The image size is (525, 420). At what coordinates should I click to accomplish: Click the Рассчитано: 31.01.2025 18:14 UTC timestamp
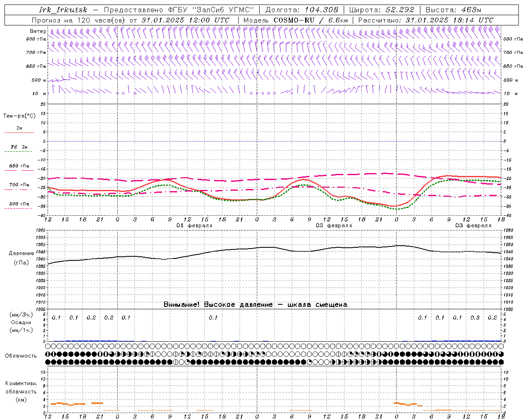click(426, 20)
